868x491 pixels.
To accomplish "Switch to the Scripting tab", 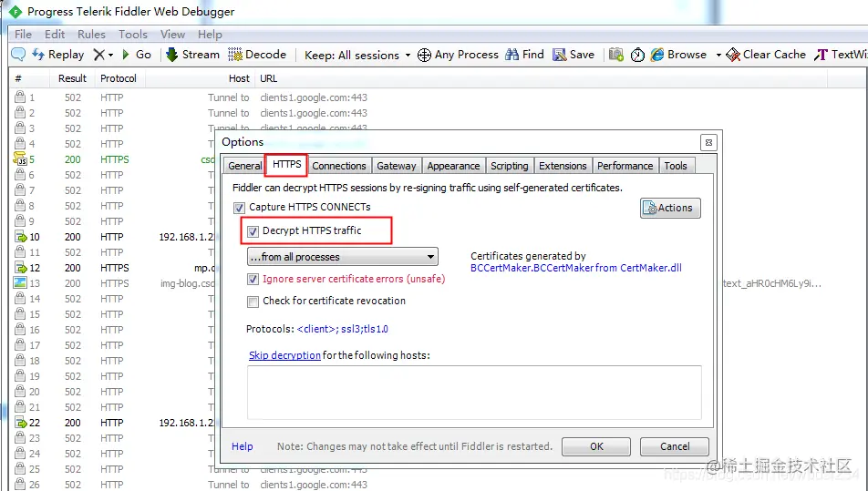I will [x=510, y=166].
